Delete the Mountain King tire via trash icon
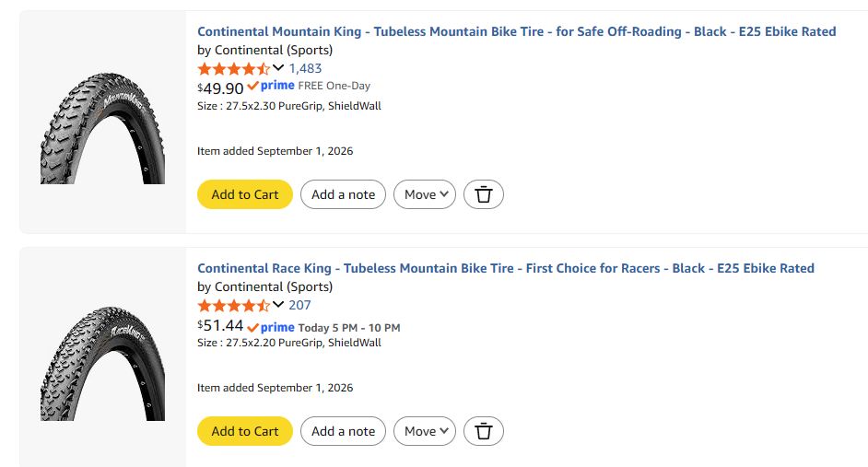Viewport: 868px width, 467px height. coord(483,194)
